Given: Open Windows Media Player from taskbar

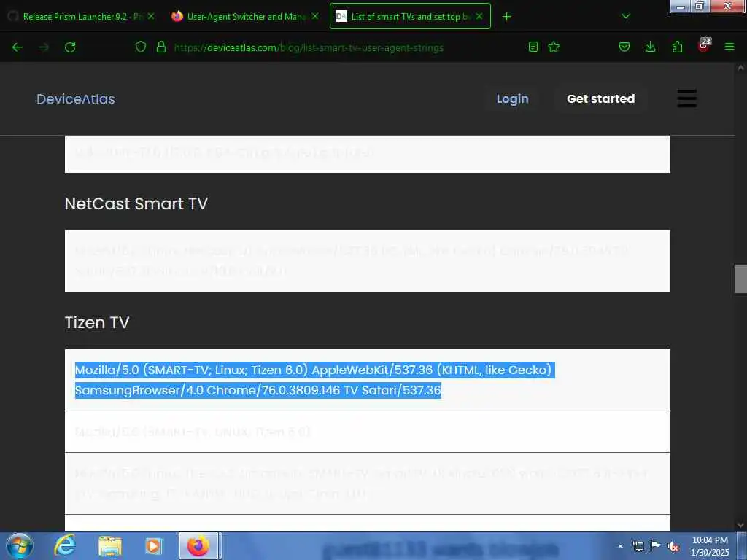Looking at the screenshot, I should coord(154,545).
